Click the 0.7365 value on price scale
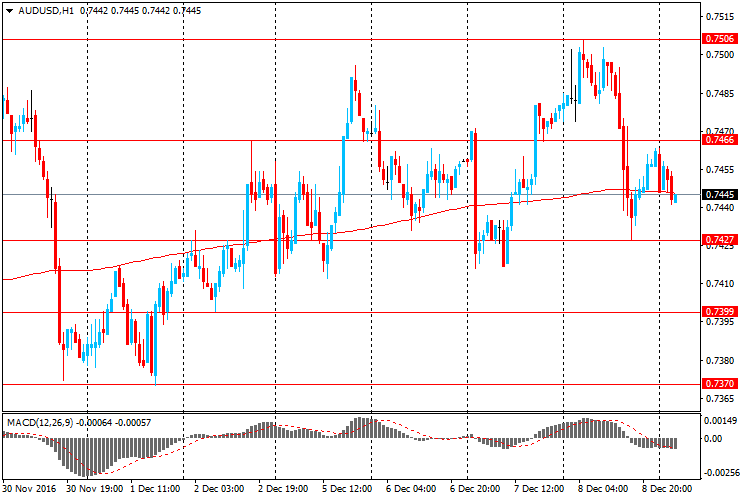The width and height of the screenshot is (740, 500). click(x=720, y=398)
